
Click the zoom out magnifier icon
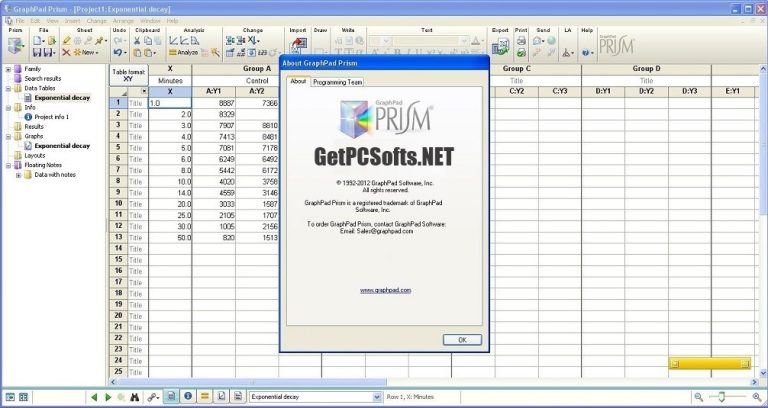tap(698, 397)
